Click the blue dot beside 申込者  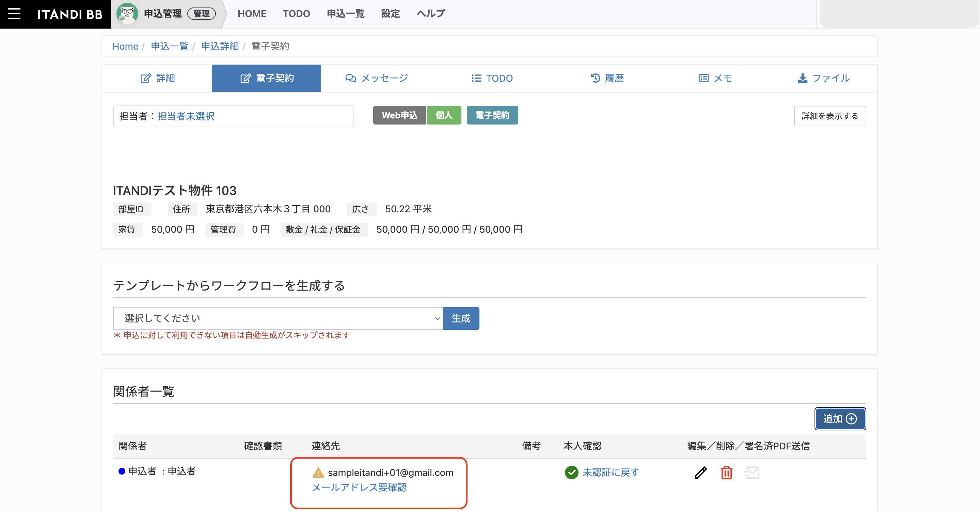[x=122, y=472]
